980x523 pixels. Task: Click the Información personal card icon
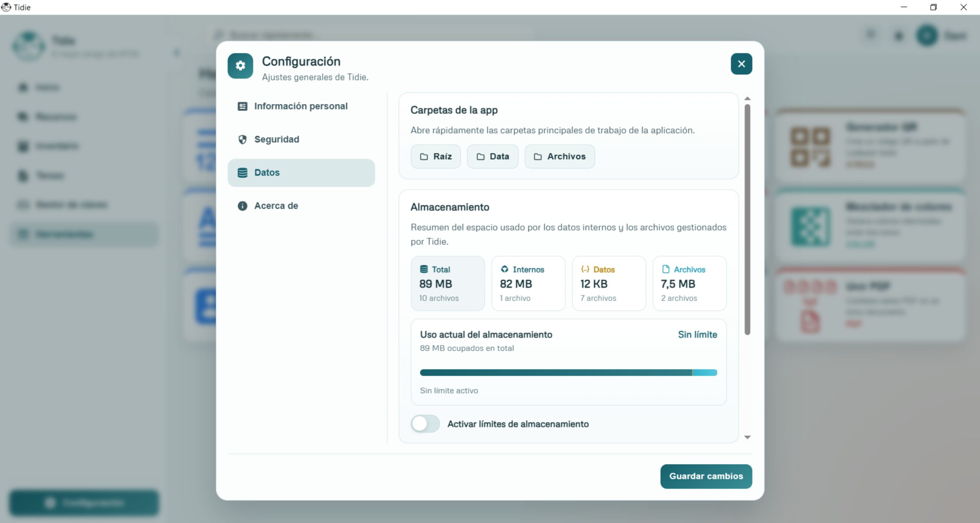pyautogui.click(x=242, y=106)
